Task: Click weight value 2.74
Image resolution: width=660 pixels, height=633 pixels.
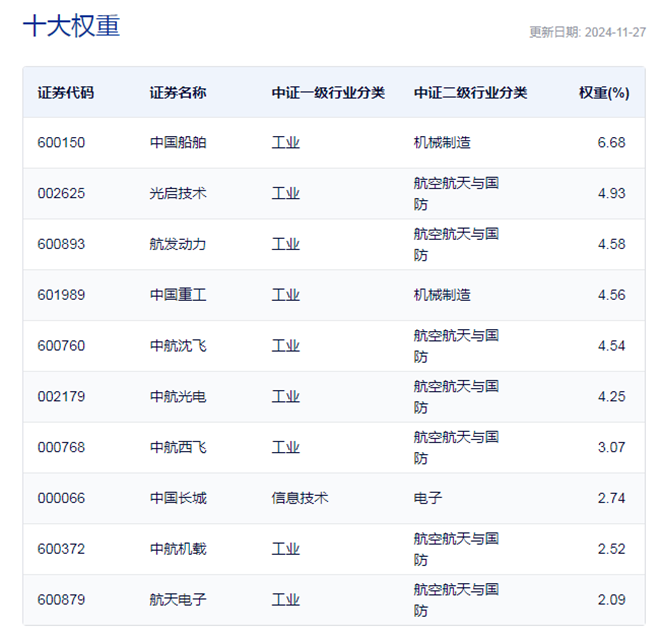Action: click(612, 498)
